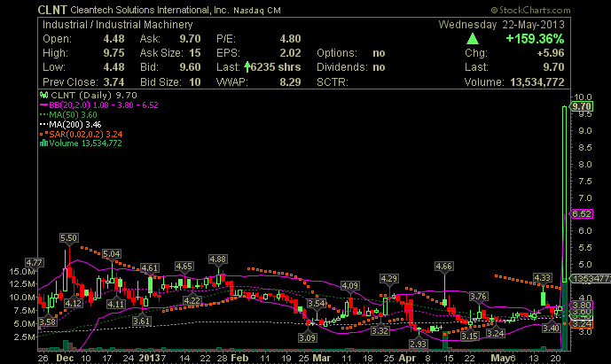611x364 pixels.
Task: Click the Prev Close value 3.74
Action: click(114, 82)
